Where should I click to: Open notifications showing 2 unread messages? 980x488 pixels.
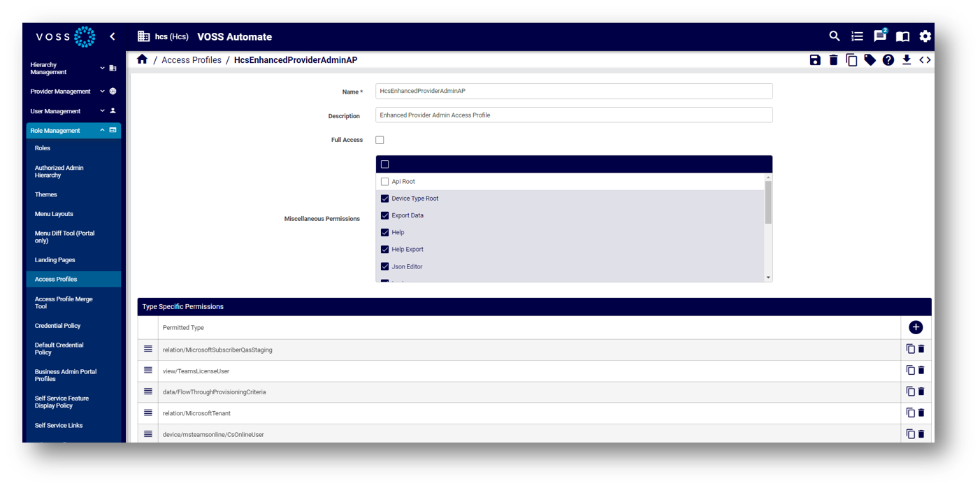point(879,36)
